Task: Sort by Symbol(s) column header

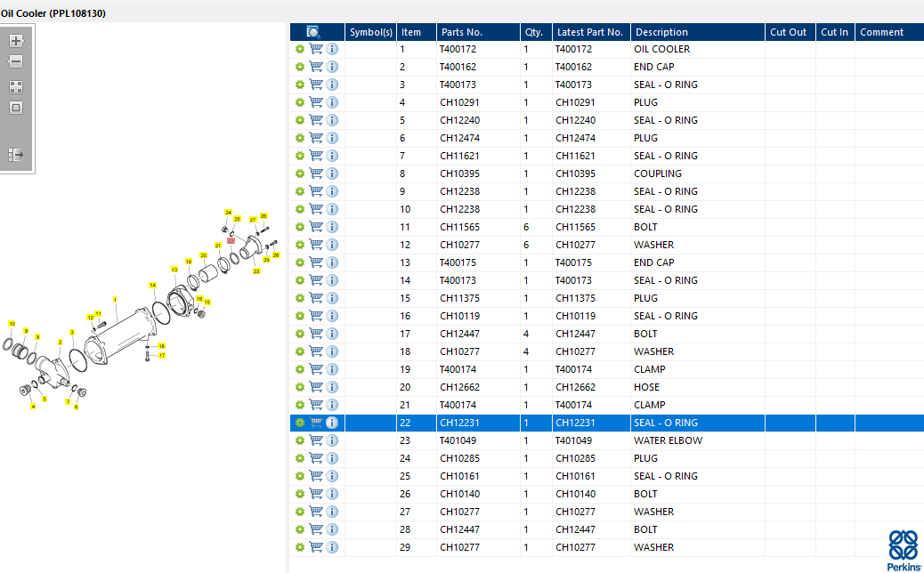Action: coord(370,32)
